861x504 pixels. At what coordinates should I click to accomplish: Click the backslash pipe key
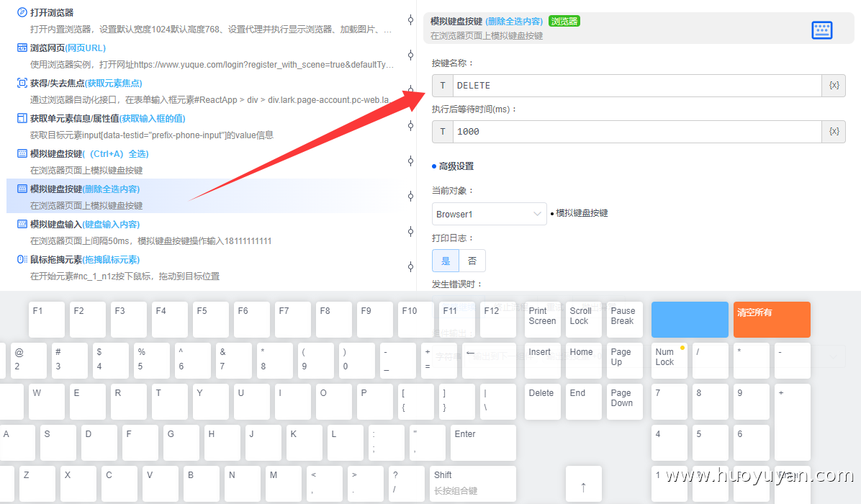pos(498,402)
